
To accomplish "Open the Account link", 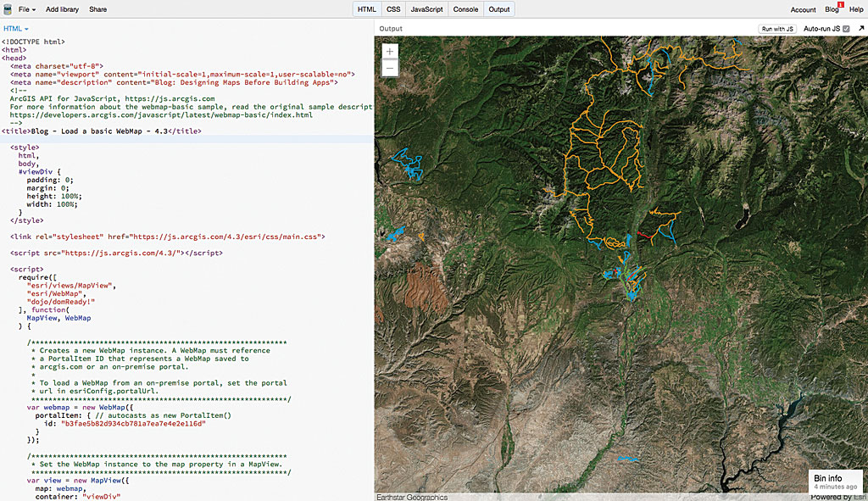I will [803, 10].
